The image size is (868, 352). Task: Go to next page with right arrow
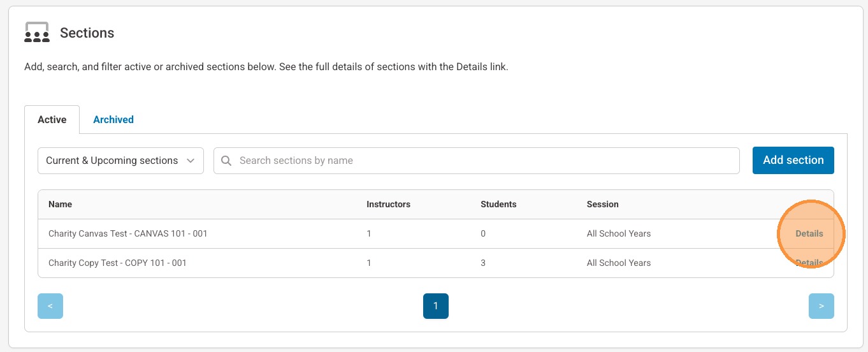(x=821, y=306)
